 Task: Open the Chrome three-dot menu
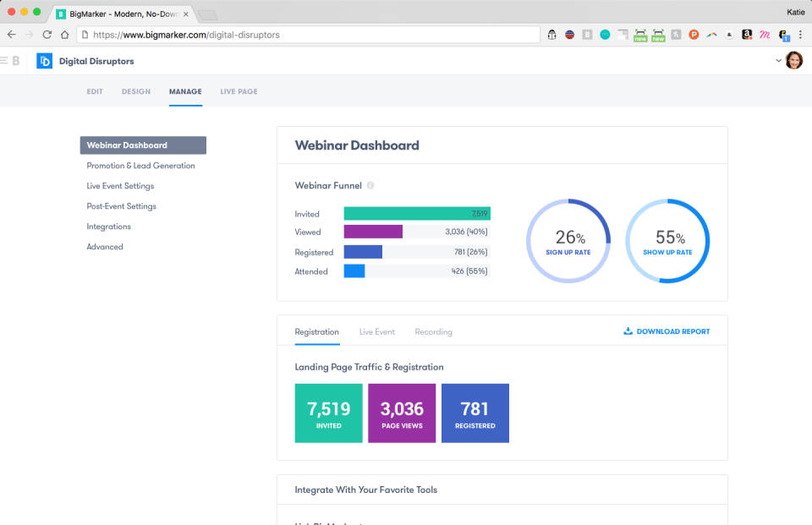[x=800, y=34]
